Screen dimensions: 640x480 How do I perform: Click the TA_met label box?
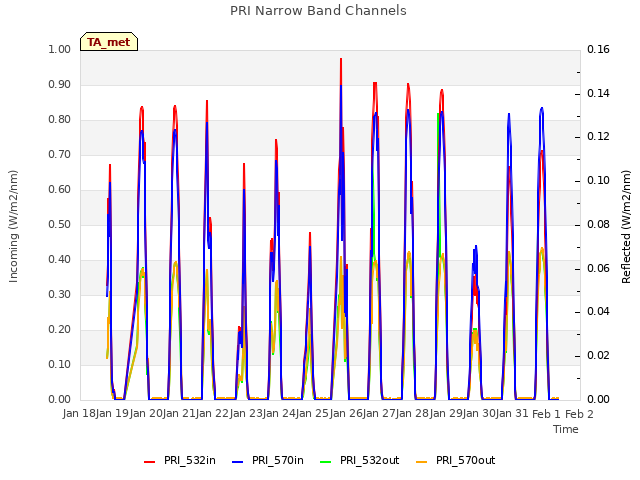tap(109, 42)
